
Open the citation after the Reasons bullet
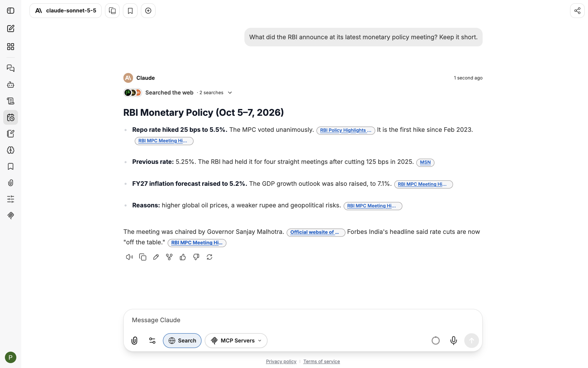(373, 206)
